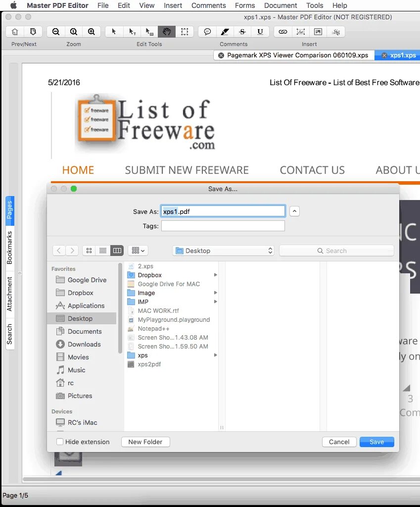Open the item arrangement dropdown
The width and height of the screenshot is (420, 507).
click(x=139, y=251)
